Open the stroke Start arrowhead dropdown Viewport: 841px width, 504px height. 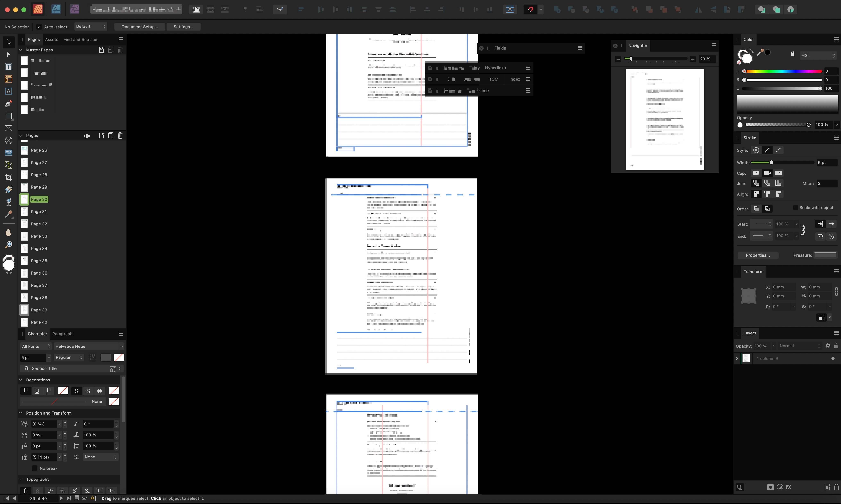pos(761,224)
